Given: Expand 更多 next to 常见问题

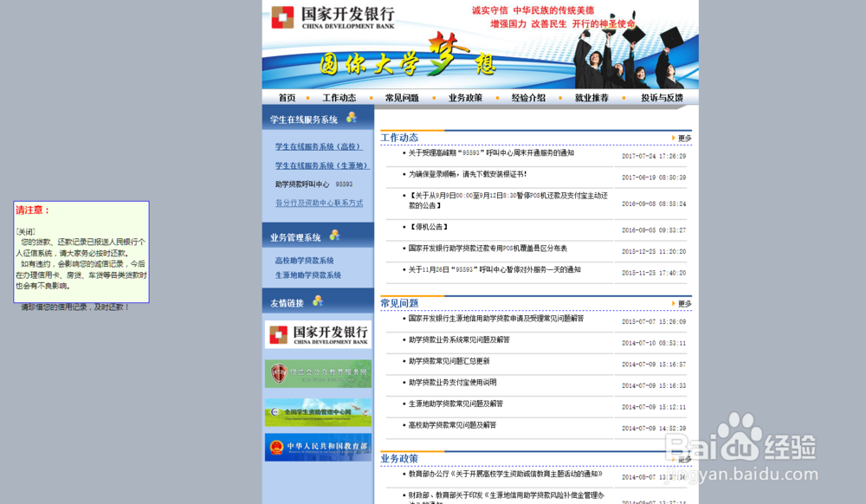Looking at the screenshot, I should pos(682,303).
